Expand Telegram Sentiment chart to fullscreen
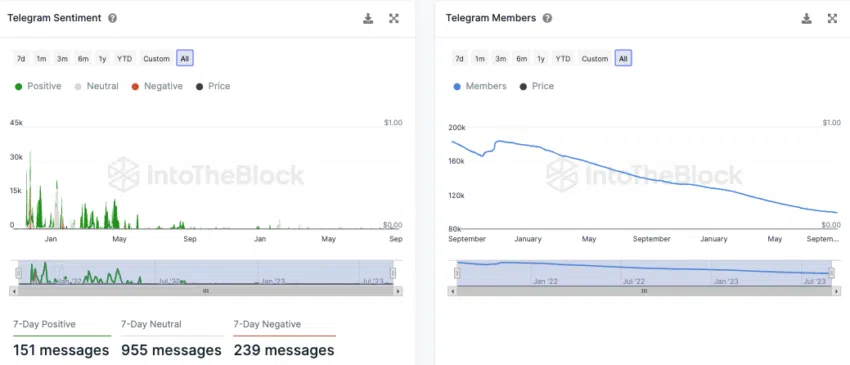Viewport: 850px width, 365px height. (x=394, y=18)
